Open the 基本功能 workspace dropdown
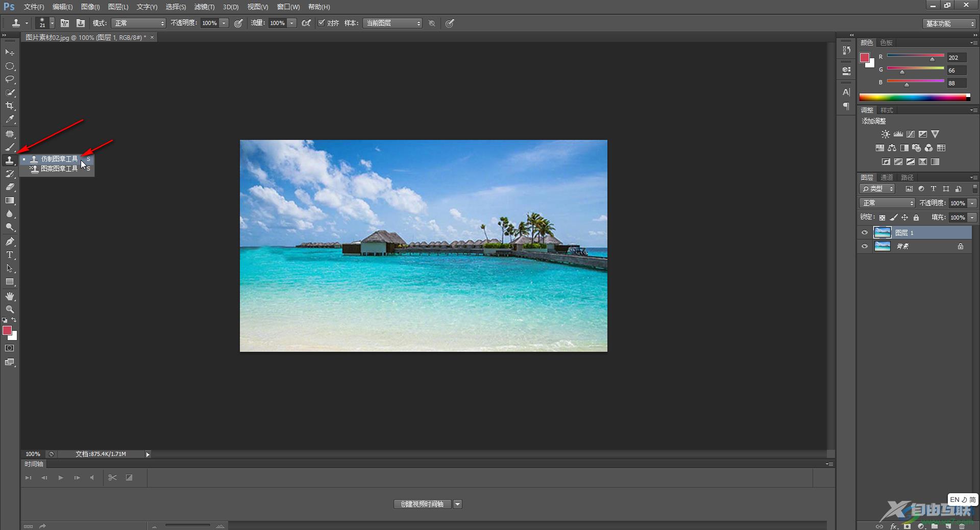 coord(949,23)
